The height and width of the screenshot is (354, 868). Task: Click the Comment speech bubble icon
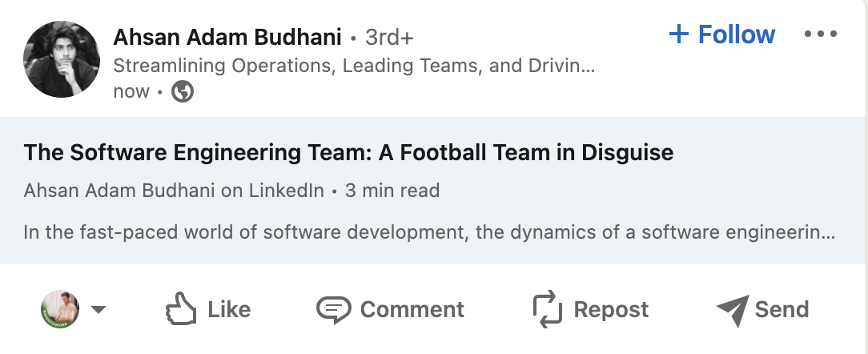tap(333, 309)
